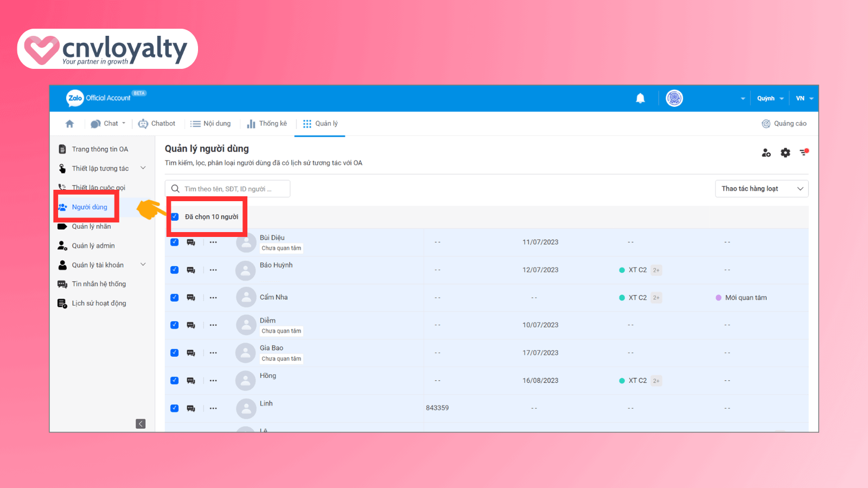Click the user settings icon beside gear
Viewport: 868px width, 488px height.
766,153
